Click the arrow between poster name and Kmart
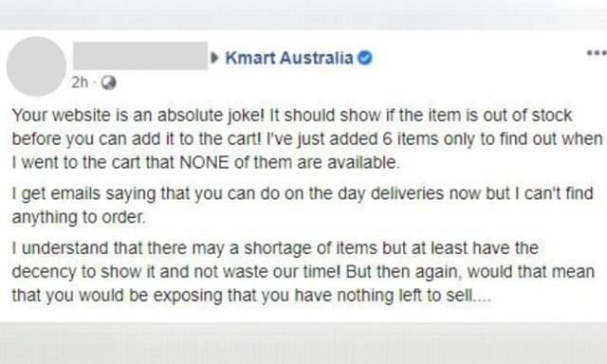 [214, 58]
